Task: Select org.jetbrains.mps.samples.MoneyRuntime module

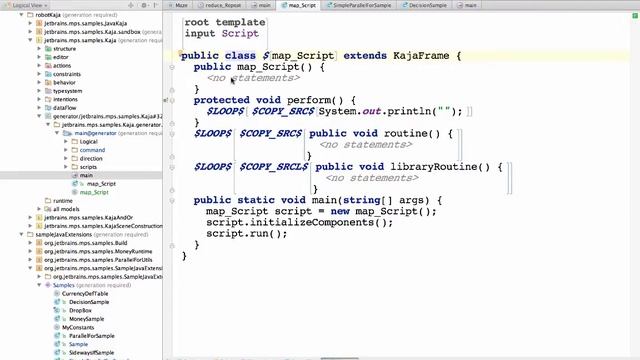Action: pyautogui.click(x=98, y=251)
